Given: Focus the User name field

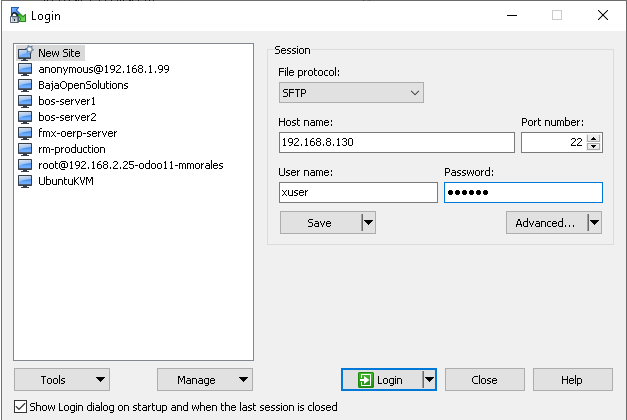Looking at the screenshot, I should pos(358,192).
